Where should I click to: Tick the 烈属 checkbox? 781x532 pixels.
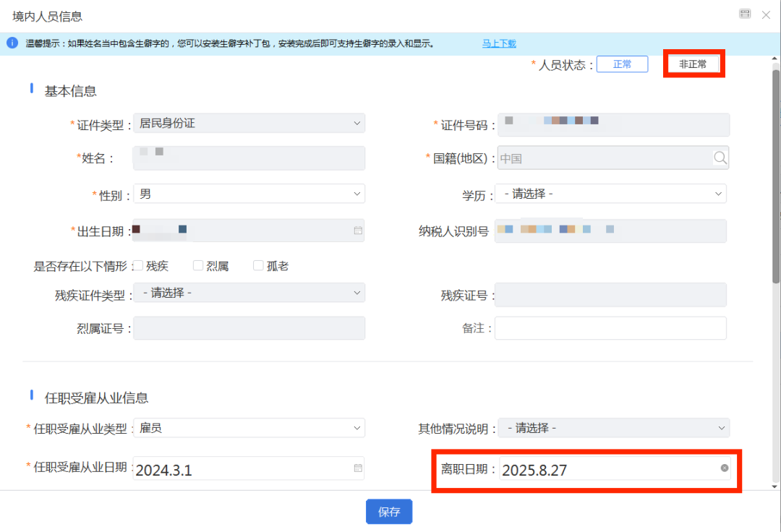[198, 266]
